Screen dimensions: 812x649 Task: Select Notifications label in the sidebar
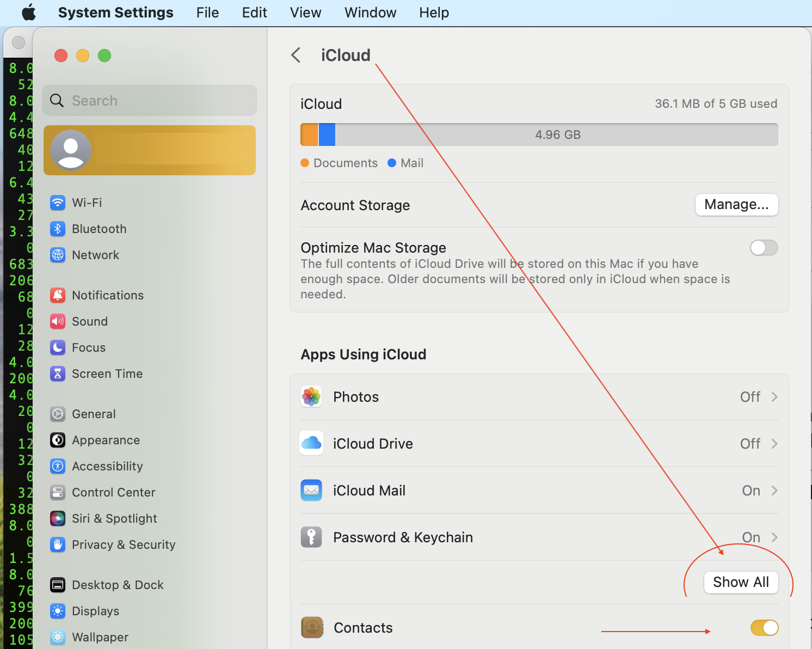[108, 295]
